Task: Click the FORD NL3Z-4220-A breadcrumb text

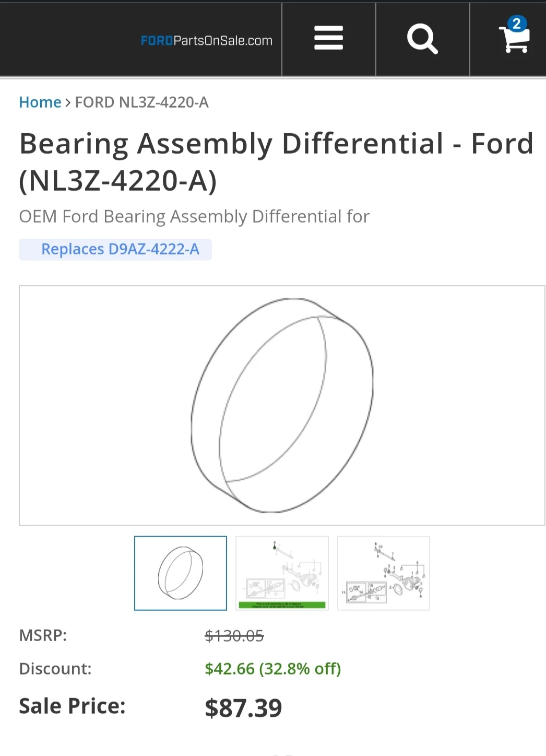Action: [x=141, y=102]
